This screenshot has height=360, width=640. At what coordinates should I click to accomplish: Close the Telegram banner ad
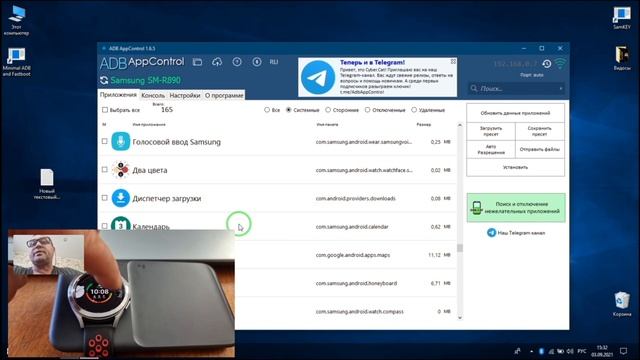tap(453, 61)
